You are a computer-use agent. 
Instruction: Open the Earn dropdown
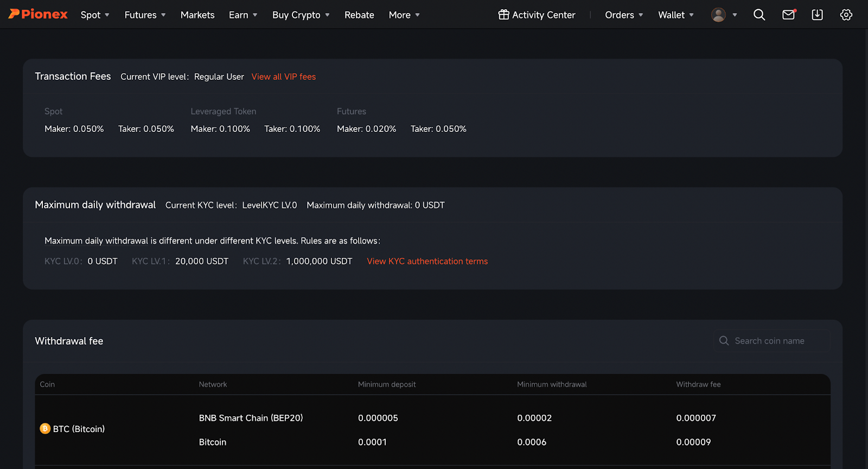pyautogui.click(x=243, y=15)
